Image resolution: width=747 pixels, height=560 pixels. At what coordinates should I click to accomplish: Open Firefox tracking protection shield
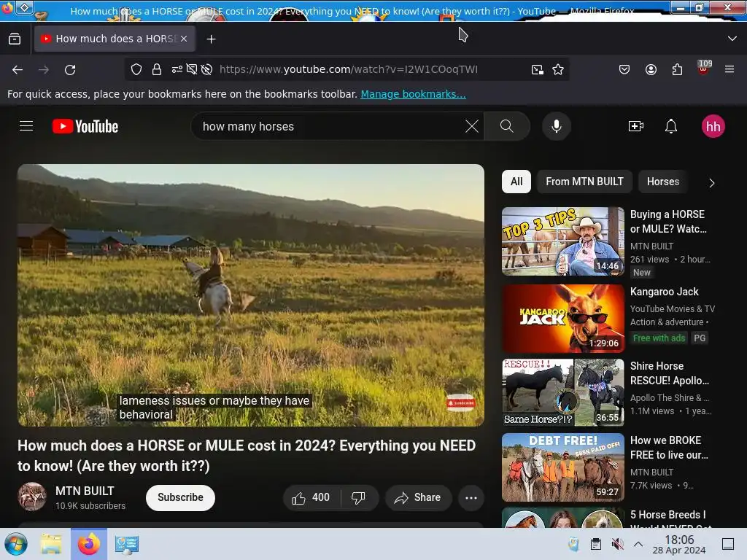pyautogui.click(x=136, y=69)
